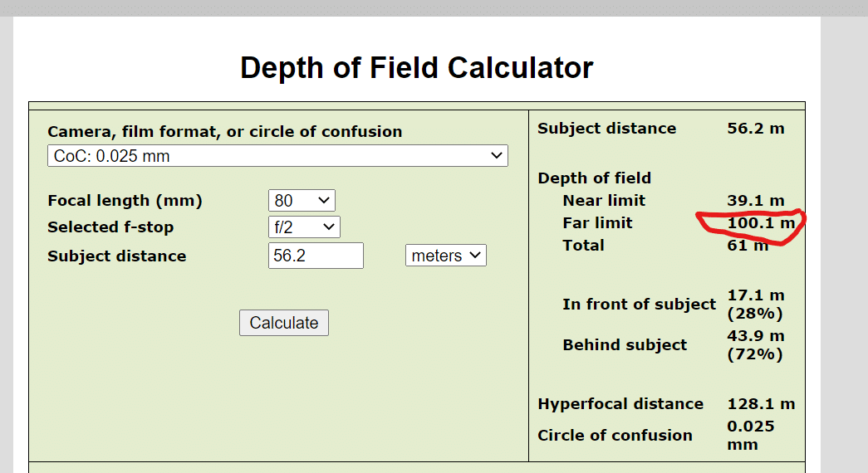Select the circled Far limit value 100.1 m

761,223
